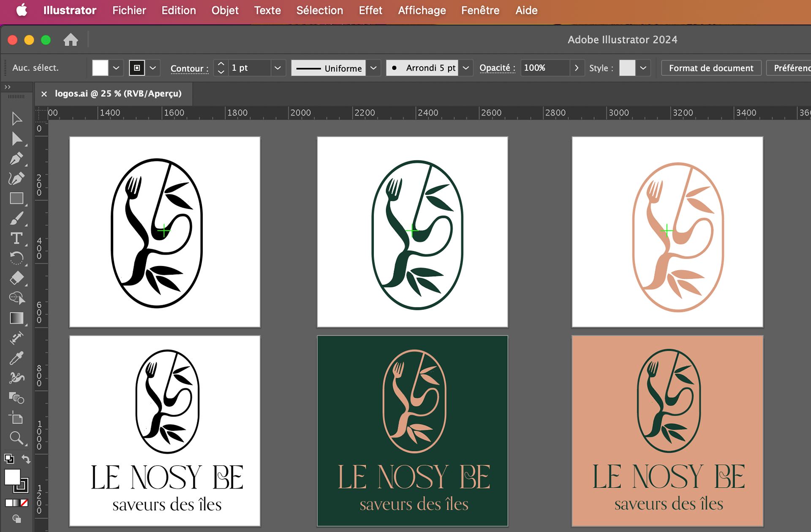
Task: Click the fill color swatch in the control bar
Action: (100, 68)
